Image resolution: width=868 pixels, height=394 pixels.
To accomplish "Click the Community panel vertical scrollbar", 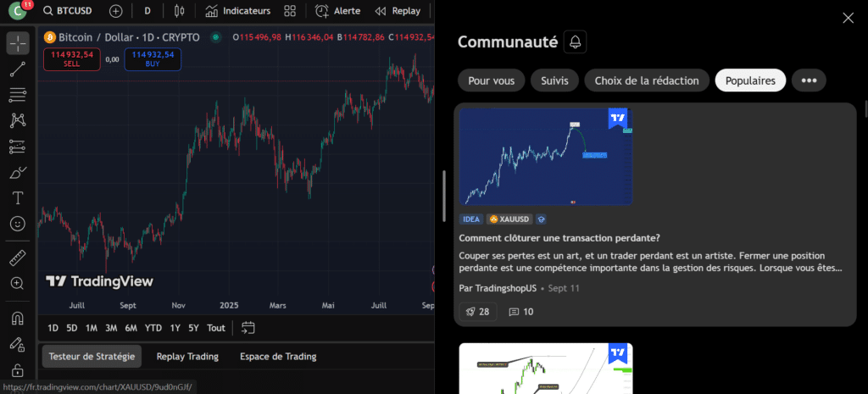I will point(865,108).
